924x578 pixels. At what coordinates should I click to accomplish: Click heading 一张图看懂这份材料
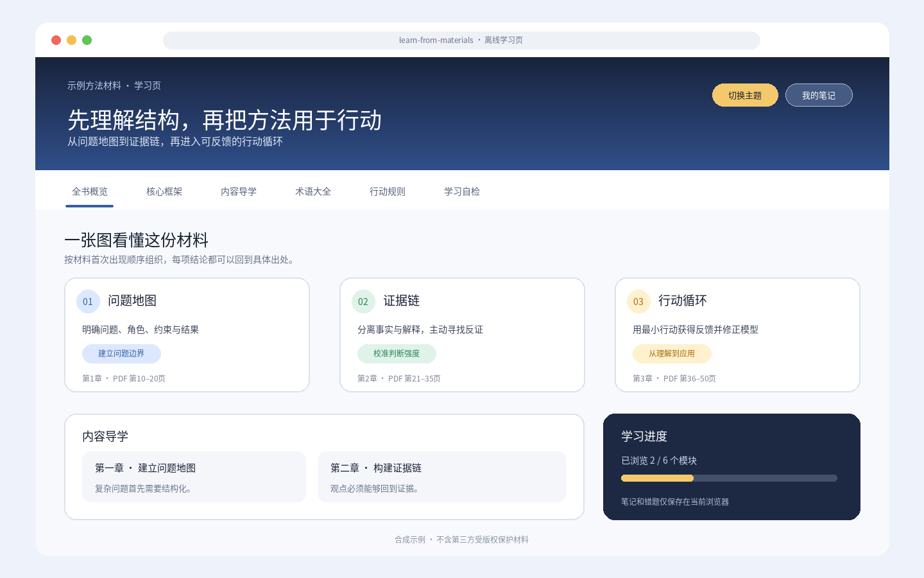pos(137,240)
